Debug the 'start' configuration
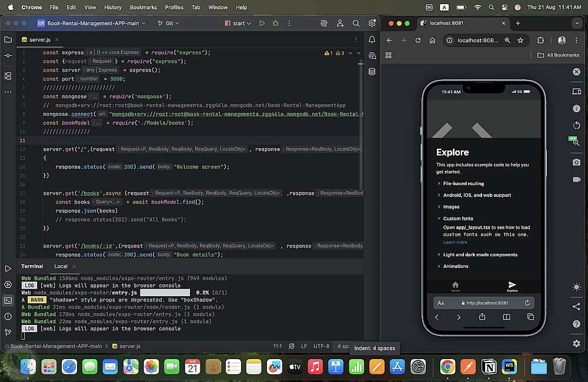Image resolution: width=588 pixels, height=382 pixels. tap(276, 24)
